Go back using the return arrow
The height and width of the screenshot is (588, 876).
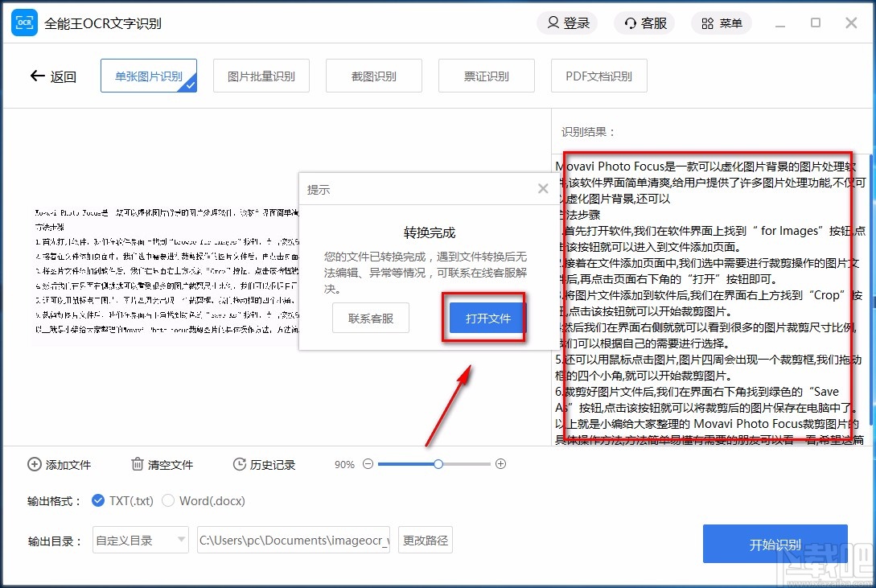(38, 75)
